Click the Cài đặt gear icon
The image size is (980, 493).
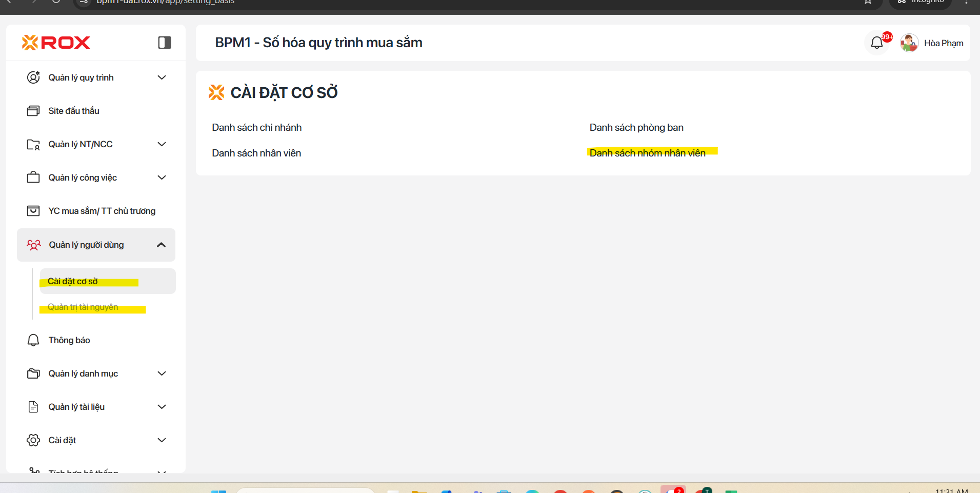(x=33, y=440)
